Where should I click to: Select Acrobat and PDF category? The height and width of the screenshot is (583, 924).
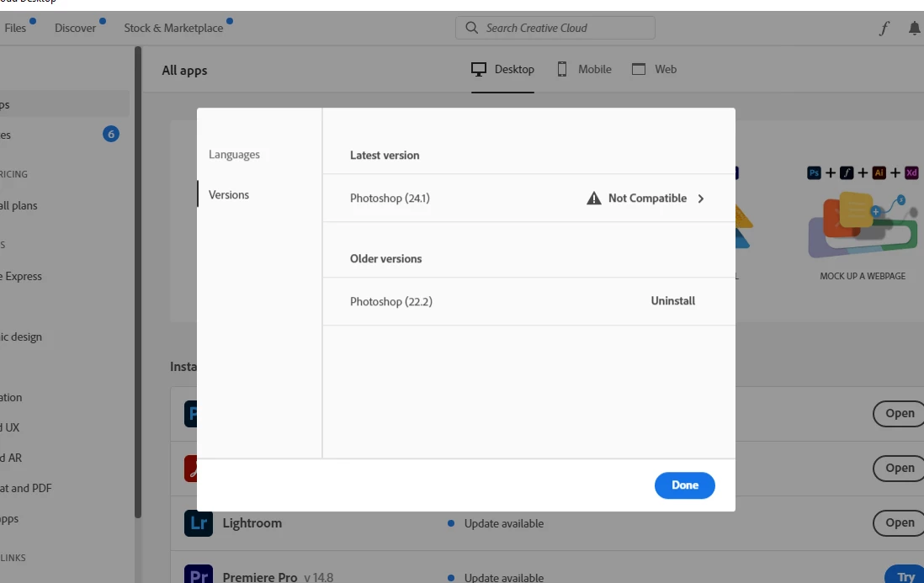[26, 488]
